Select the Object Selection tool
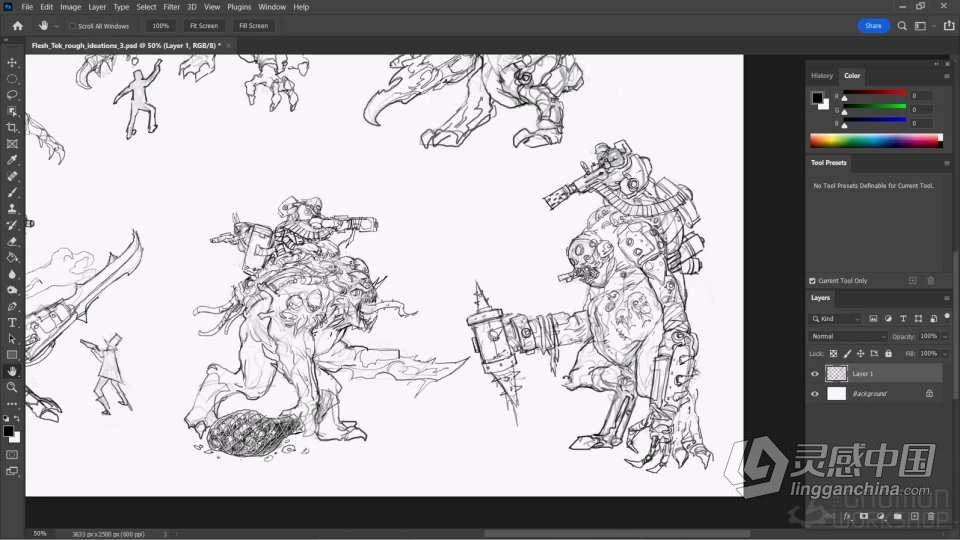 coord(12,111)
